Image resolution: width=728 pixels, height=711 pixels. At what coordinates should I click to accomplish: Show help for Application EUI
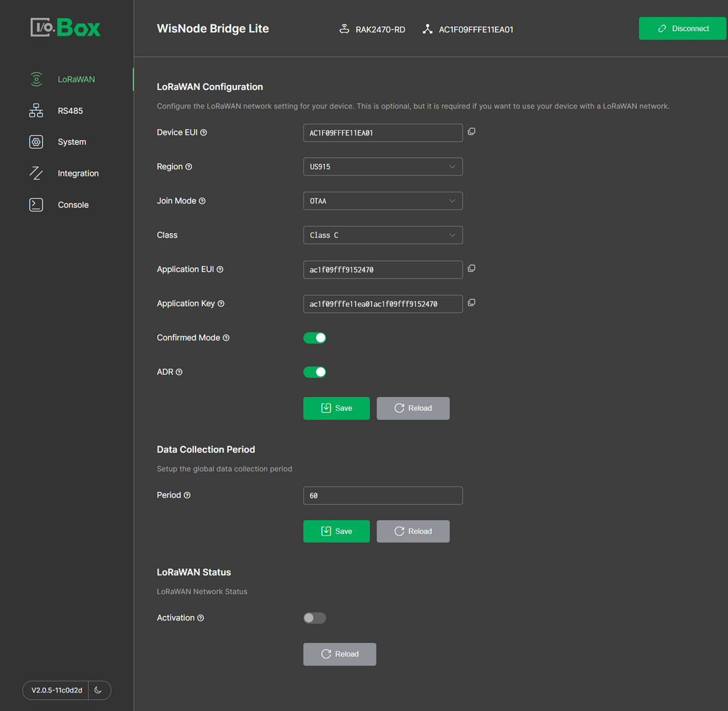tap(220, 269)
